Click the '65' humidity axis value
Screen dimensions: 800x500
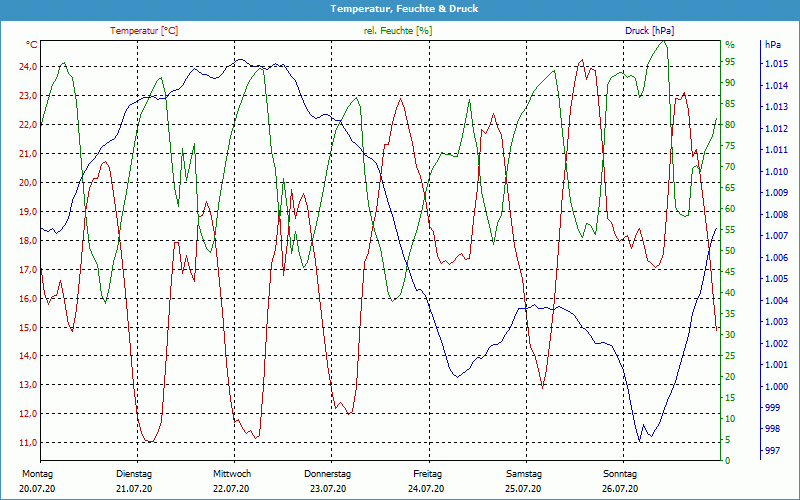coord(730,188)
